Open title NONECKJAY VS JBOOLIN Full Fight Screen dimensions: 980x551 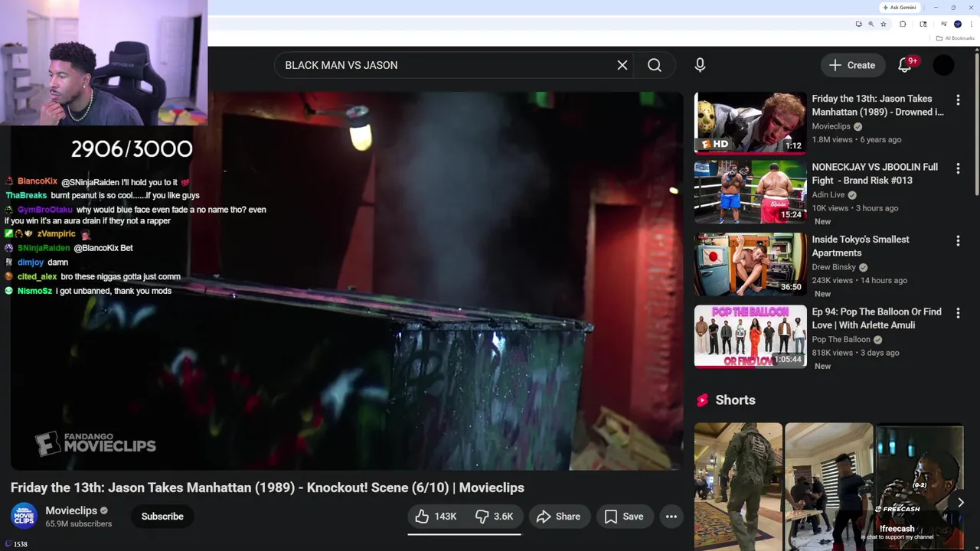pyautogui.click(x=875, y=173)
